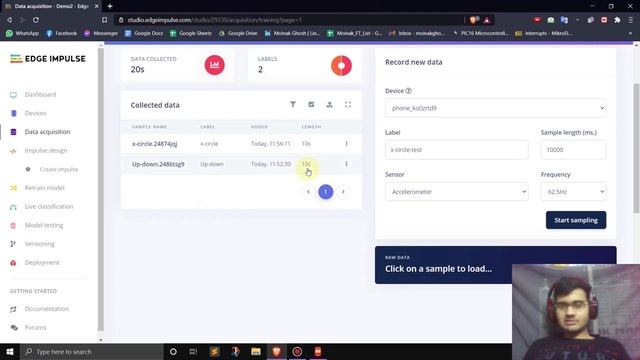The height and width of the screenshot is (360, 640).
Task: Click the Sample length input field
Action: 573,150
